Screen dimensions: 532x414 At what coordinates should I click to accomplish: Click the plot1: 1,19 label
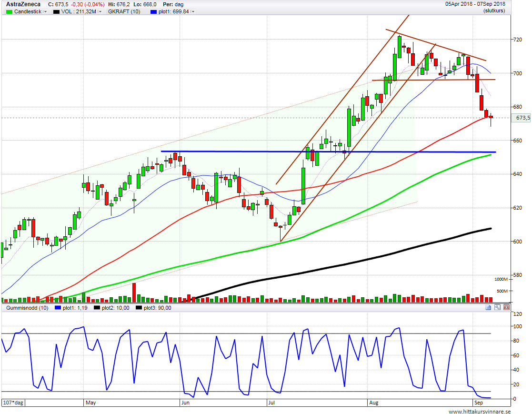click(75, 308)
